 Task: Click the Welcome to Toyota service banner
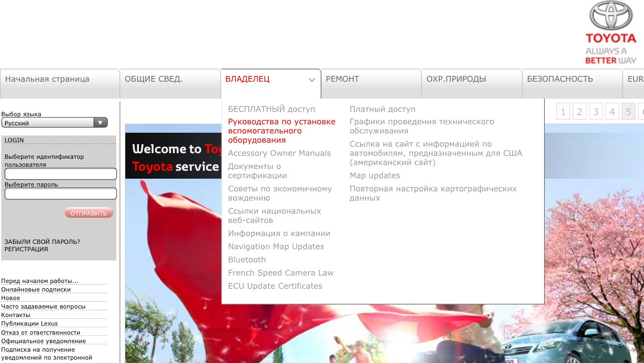point(173,156)
